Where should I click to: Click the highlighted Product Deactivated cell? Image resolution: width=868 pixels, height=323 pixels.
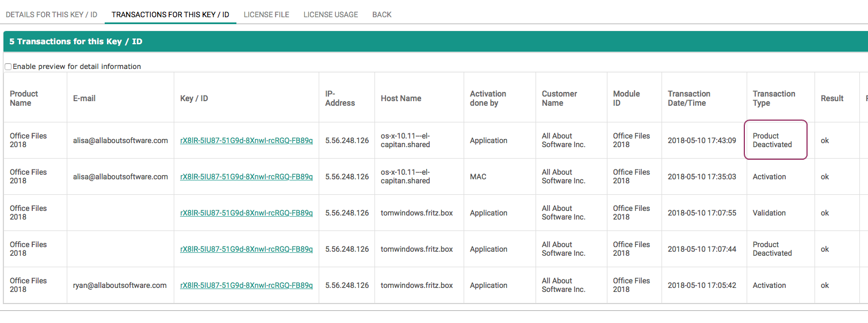(x=775, y=140)
